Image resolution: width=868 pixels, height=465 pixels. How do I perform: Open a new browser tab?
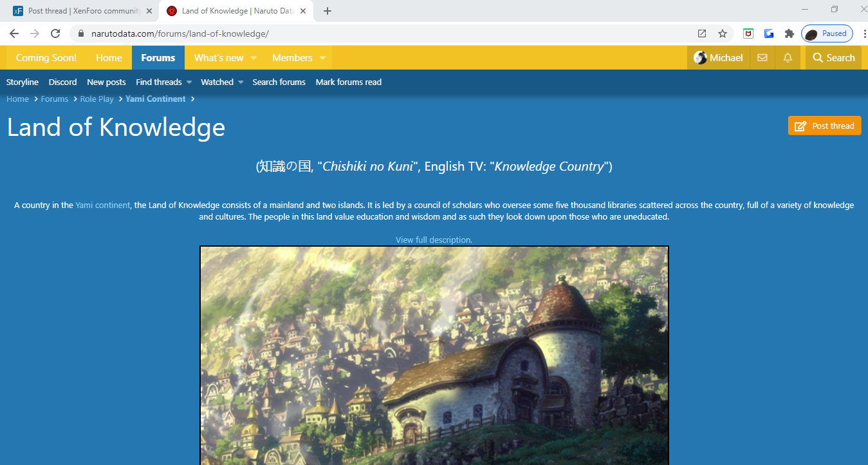tap(328, 11)
